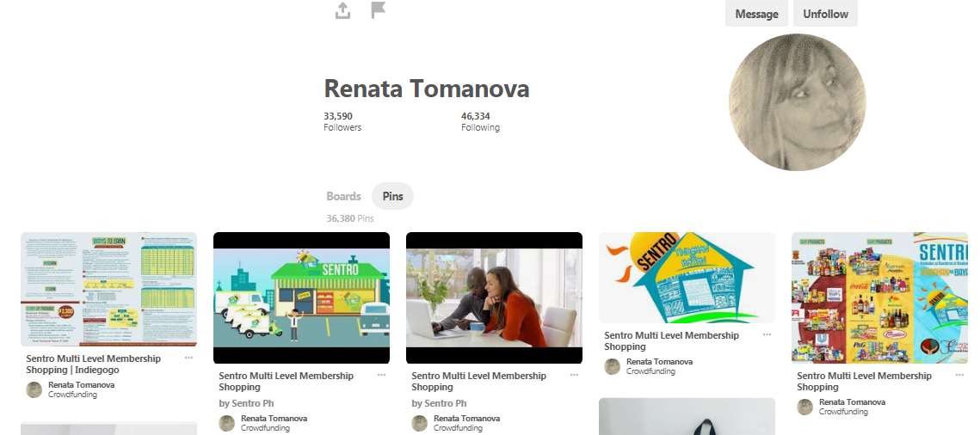Click Crowdfunding board under store animation pin
The image size is (980, 435).
265,428
